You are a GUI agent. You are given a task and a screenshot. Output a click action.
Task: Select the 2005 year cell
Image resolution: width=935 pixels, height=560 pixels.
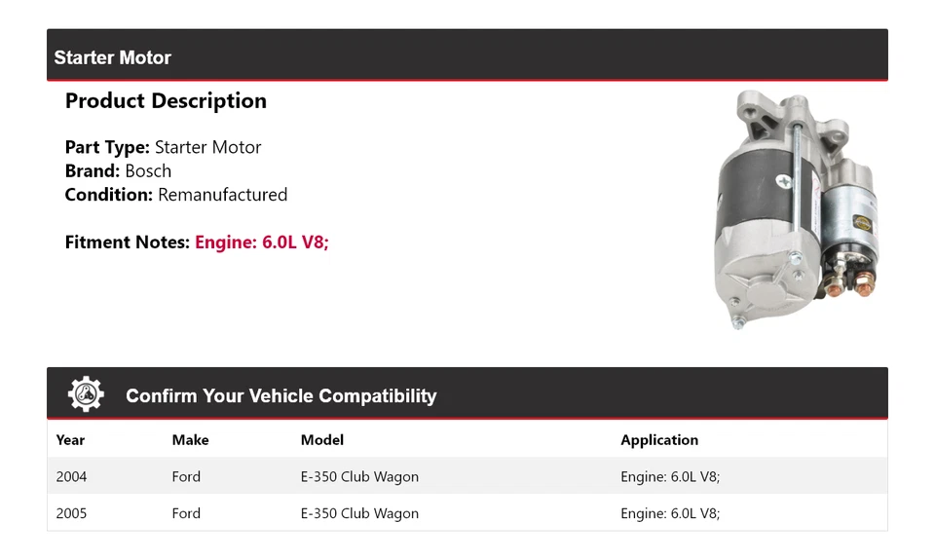click(x=71, y=513)
